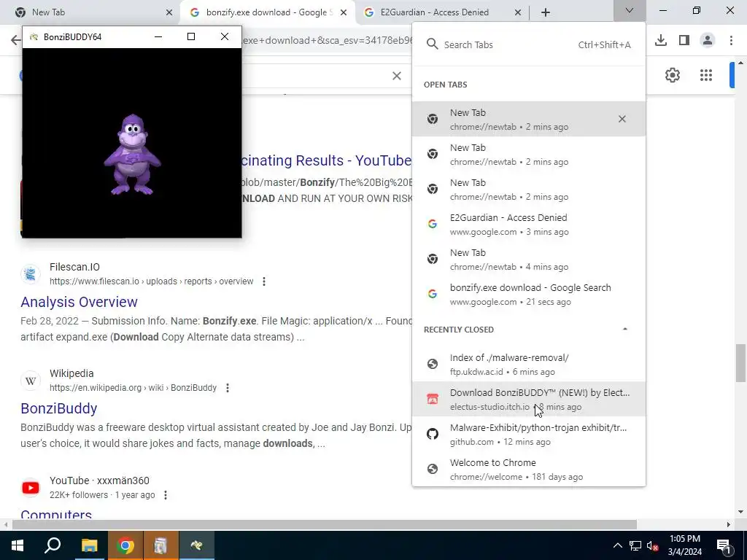Image resolution: width=747 pixels, height=560 pixels.
Task: Close the highlighted New Tab entry
Action: [622, 119]
